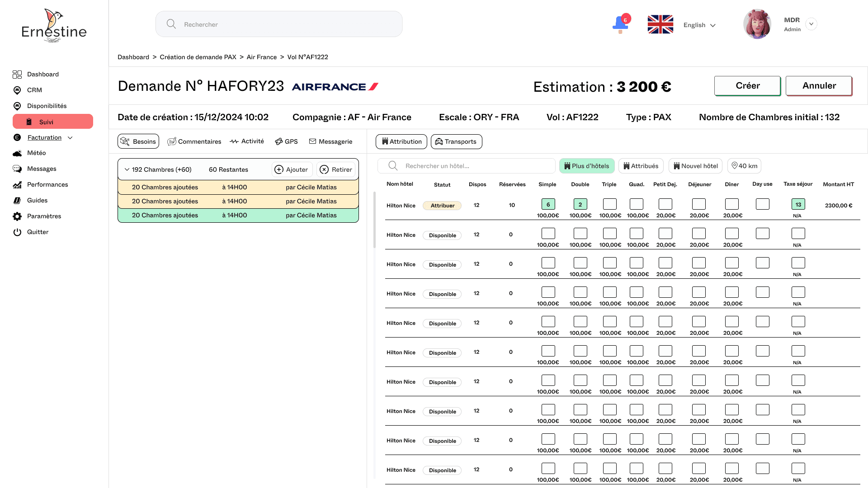Click the Quitter power icon
The width and height of the screenshot is (868, 488).
17,232
